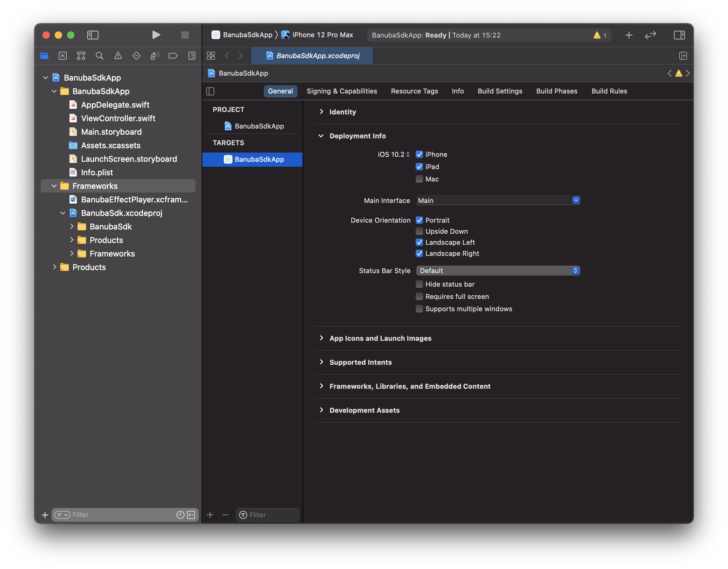
Task: Go forward in editor history
Action: pos(241,56)
